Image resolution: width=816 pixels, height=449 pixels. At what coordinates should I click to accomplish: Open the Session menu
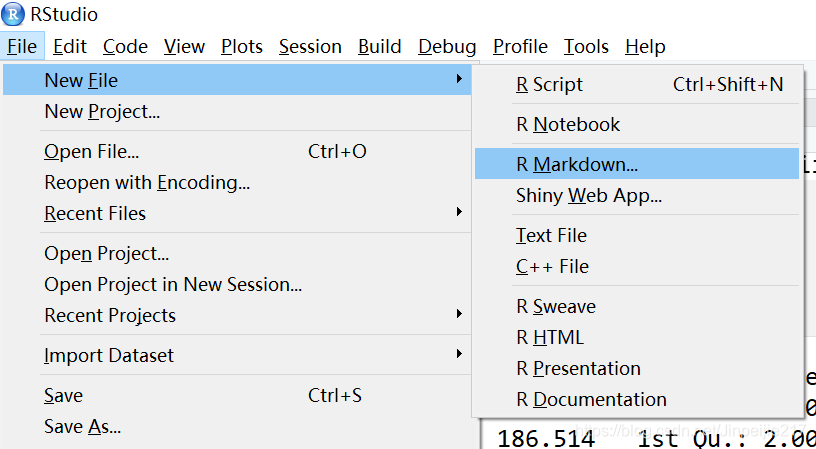pyautogui.click(x=310, y=46)
